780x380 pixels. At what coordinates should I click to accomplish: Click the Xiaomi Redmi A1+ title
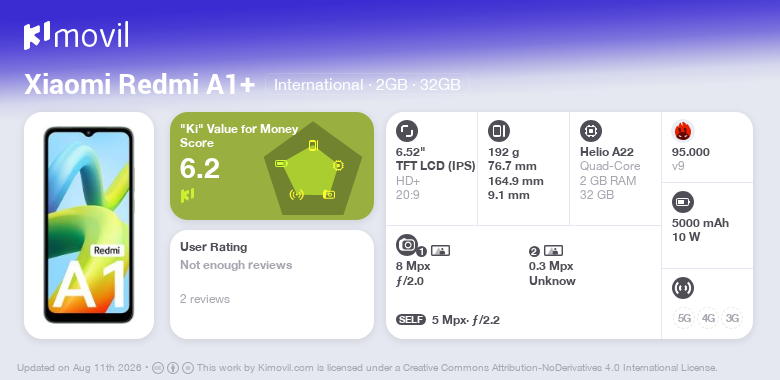point(139,85)
